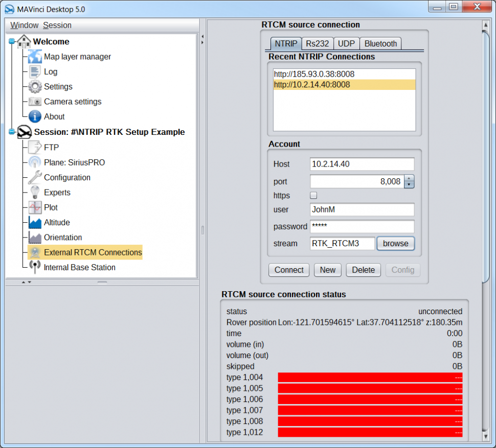Increase the port number with the up arrow
Screen dimensions: 496x448
tap(409, 178)
